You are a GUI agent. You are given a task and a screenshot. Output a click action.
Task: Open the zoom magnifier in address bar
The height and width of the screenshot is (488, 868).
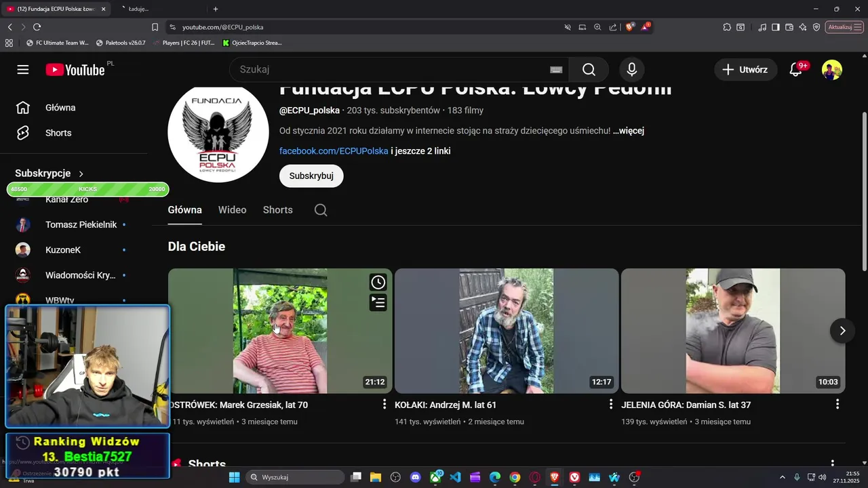(597, 27)
